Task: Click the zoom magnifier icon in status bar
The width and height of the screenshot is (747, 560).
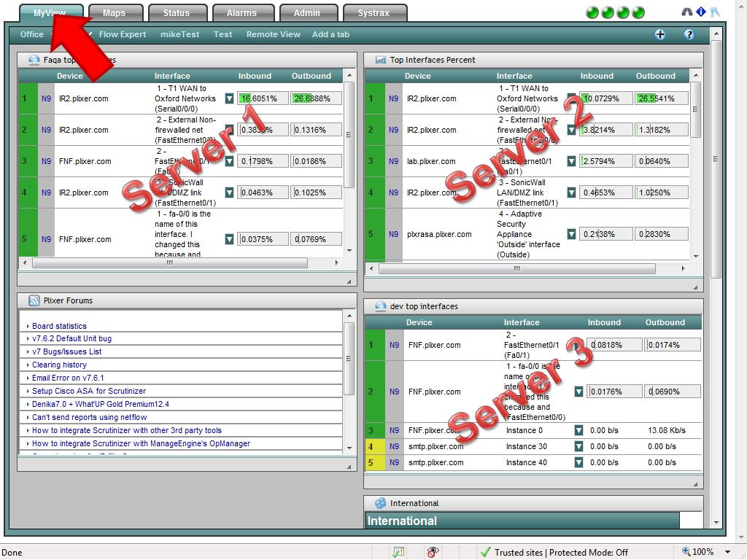Action: [x=686, y=552]
